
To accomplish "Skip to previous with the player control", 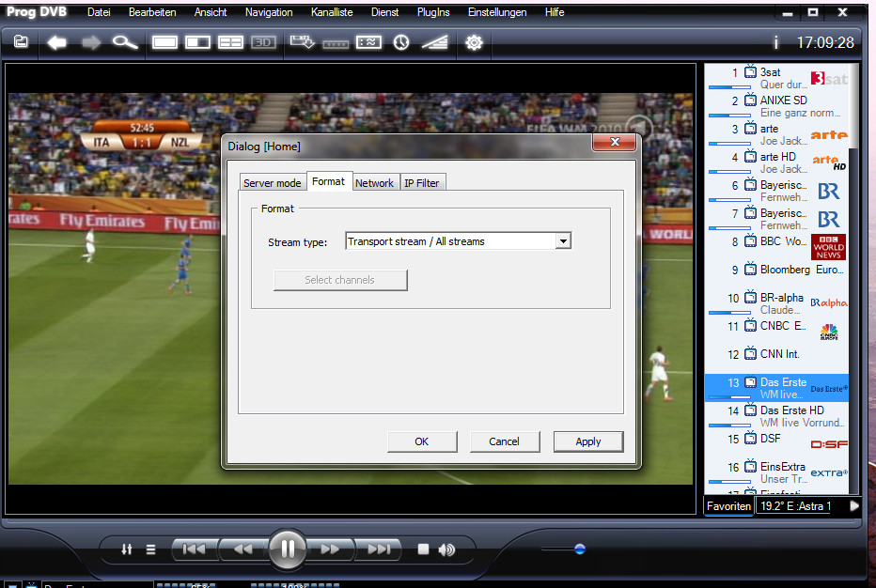I will pyautogui.click(x=194, y=549).
